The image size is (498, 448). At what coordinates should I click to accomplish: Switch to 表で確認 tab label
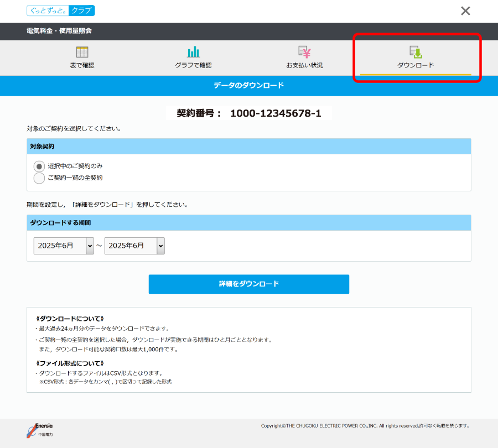[82, 65]
